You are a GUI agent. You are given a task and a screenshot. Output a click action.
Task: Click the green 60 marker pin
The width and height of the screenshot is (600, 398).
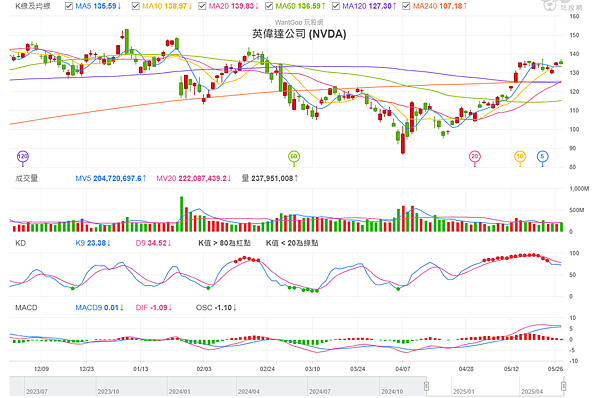pyautogui.click(x=293, y=157)
